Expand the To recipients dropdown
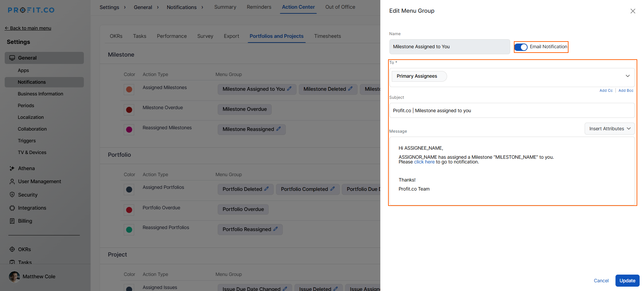This screenshot has height=291, width=644. [628, 76]
